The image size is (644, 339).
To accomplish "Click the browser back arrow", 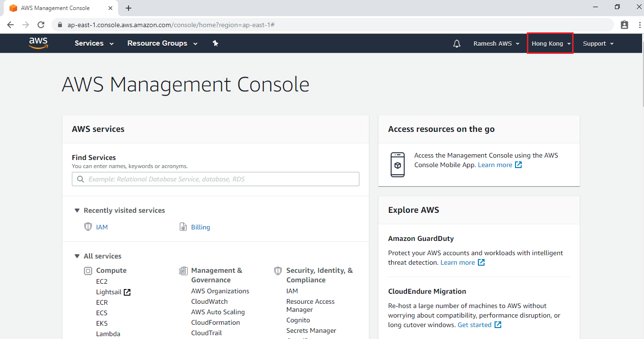I will click(10, 25).
